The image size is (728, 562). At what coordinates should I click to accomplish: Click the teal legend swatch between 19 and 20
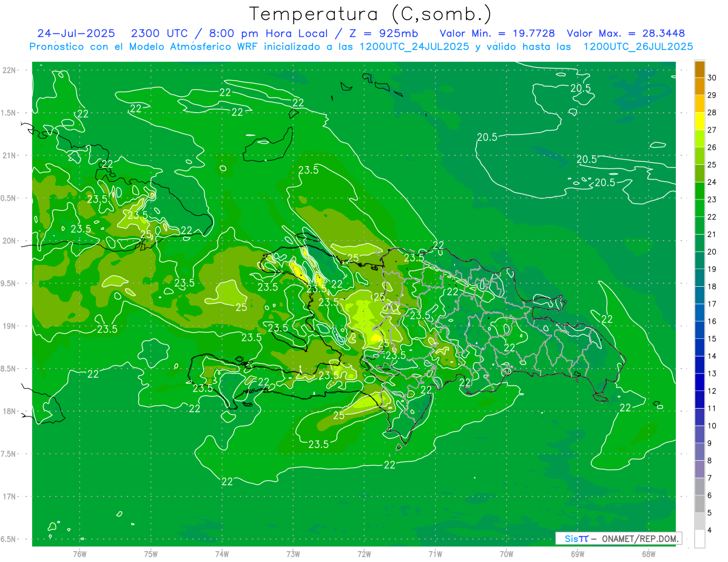699,261
